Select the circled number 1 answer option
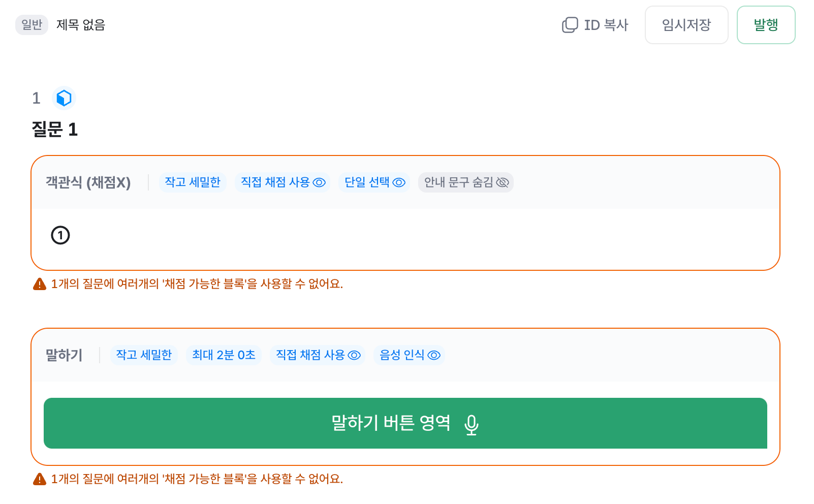The width and height of the screenshot is (814, 504). pos(60,235)
